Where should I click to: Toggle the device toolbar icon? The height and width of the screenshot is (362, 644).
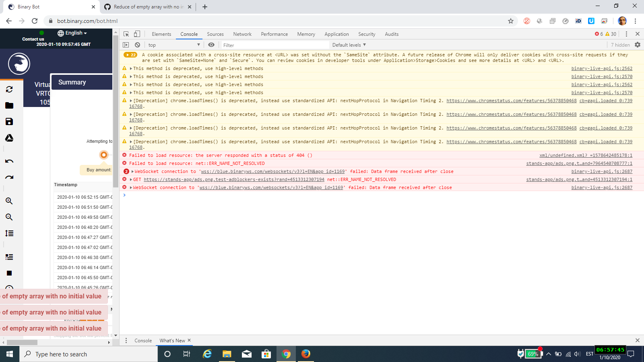(x=137, y=34)
